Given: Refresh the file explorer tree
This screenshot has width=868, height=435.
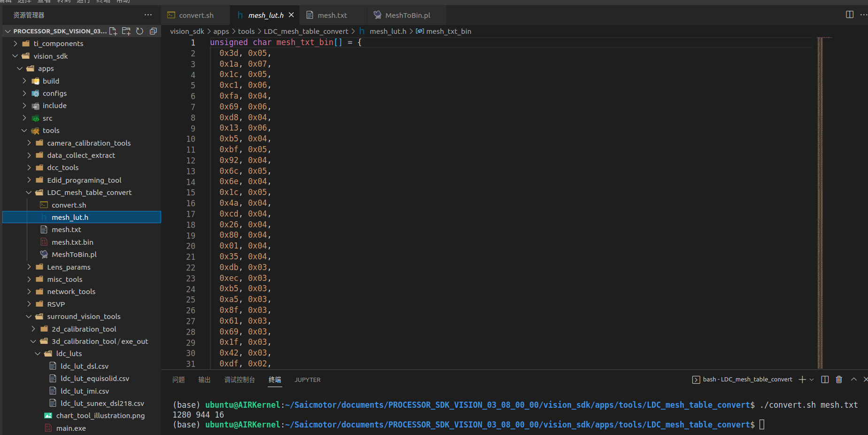Looking at the screenshot, I should point(139,31).
